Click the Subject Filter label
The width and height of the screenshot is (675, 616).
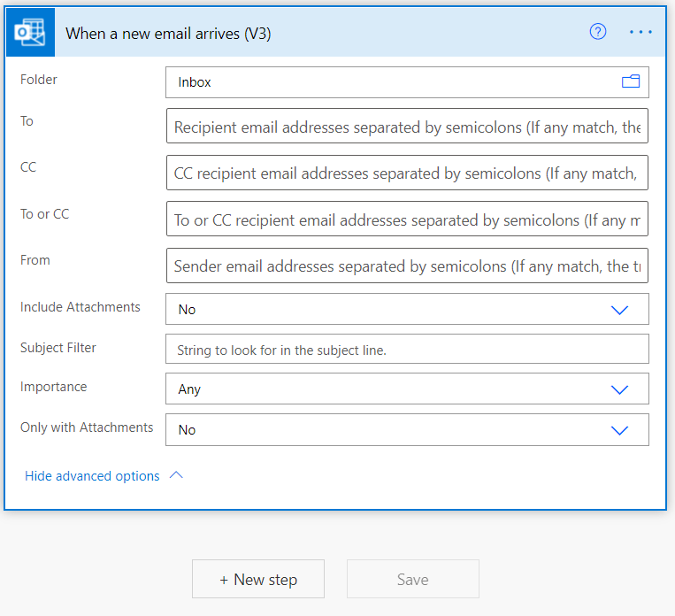click(58, 348)
